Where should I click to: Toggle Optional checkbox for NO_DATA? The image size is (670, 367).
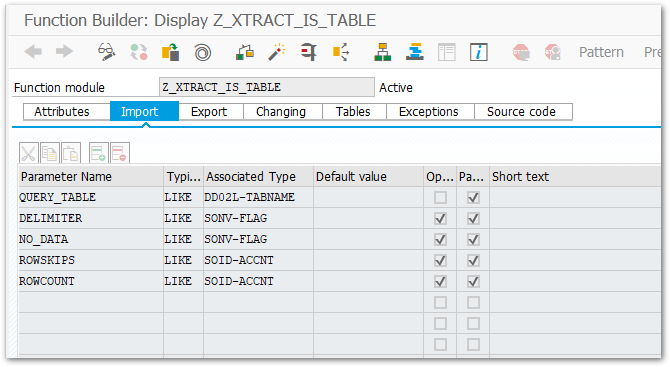point(440,239)
